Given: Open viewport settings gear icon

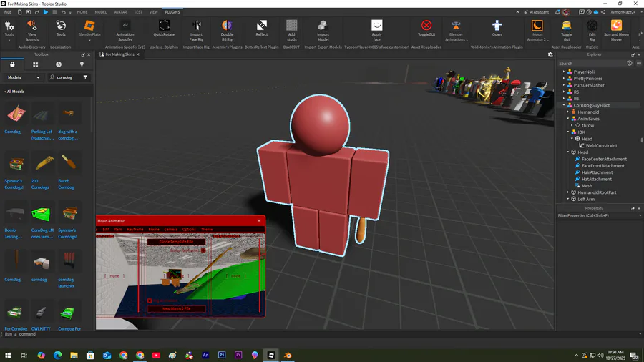Looking at the screenshot, I should click(x=550, y=54).
